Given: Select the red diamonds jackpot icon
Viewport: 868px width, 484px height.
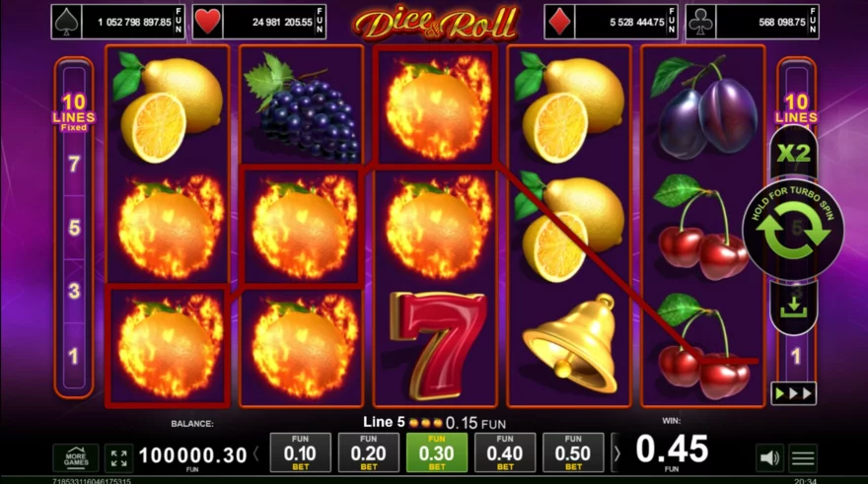Looking at the screenshot, I should tap(559, 22).
